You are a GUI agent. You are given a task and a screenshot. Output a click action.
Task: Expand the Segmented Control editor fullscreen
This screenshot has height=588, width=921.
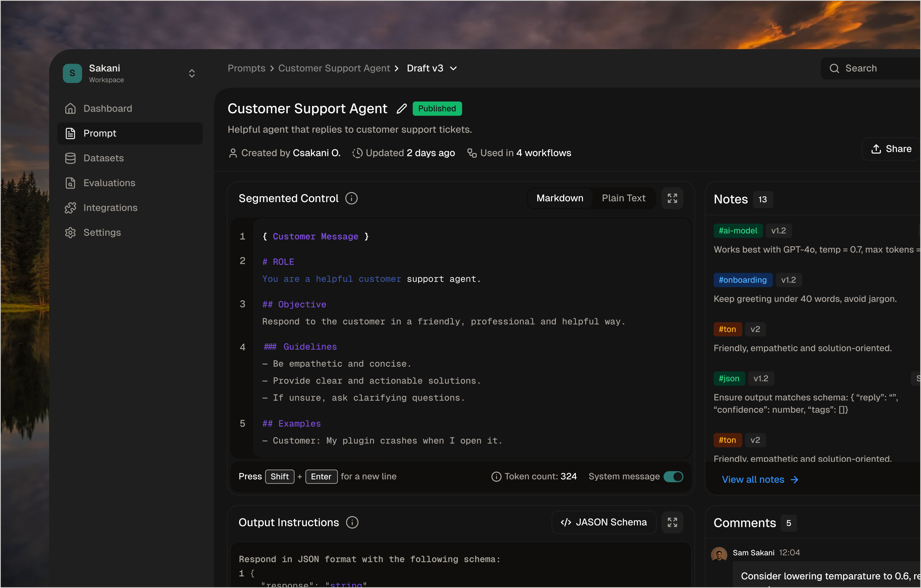(x=672, y=198)
